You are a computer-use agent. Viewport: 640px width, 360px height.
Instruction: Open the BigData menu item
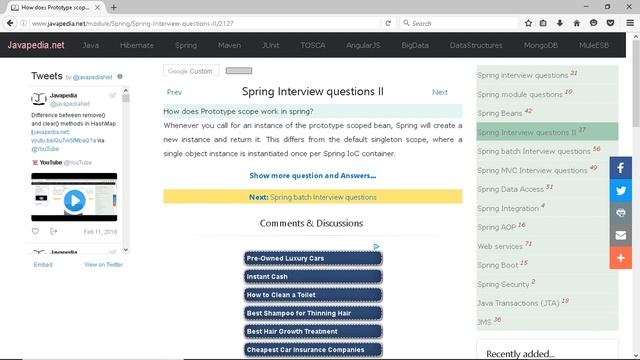pos(415,45)
